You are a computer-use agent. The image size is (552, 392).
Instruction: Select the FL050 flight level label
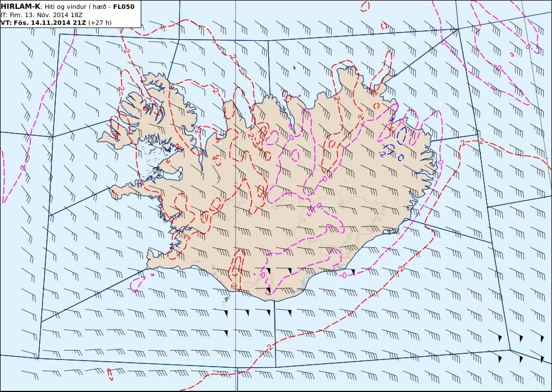click(124, 7)
